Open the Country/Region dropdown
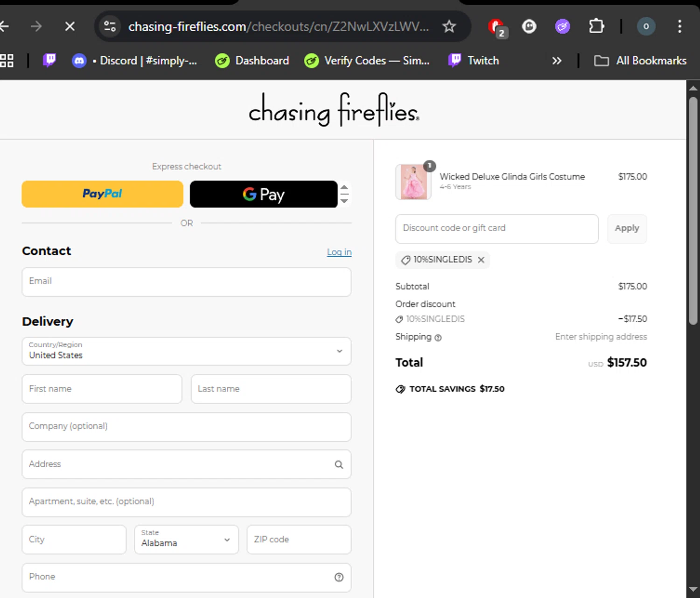Image resolution: width=700 pixels, height=598 pixels. [x=186, y=351]
